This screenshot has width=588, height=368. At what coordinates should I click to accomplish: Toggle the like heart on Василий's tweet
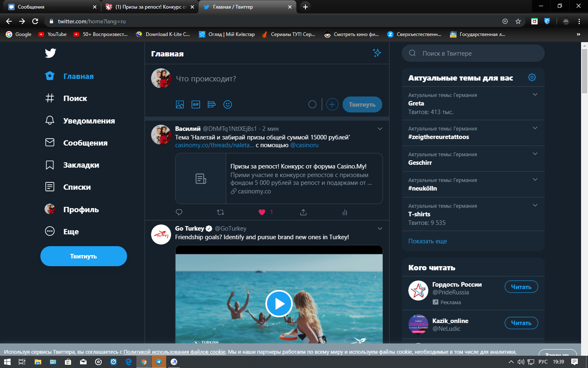[x=262, y=212]
